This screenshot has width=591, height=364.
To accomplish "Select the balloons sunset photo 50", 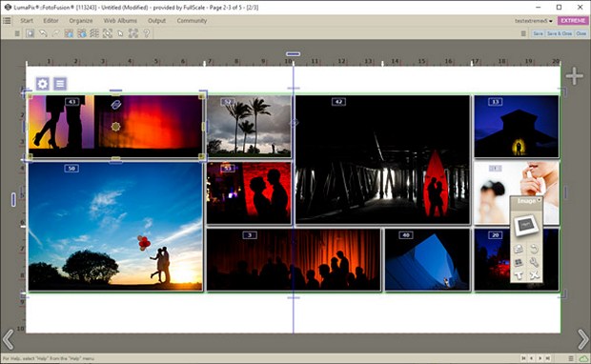I will click(115, 227).
